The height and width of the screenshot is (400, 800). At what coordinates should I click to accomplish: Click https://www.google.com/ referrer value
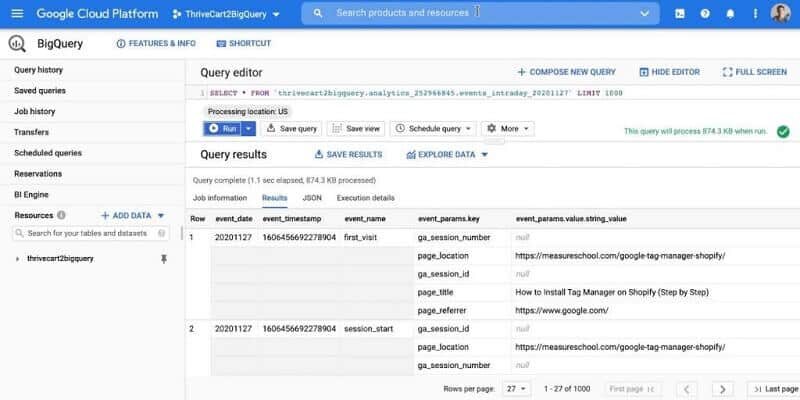561,310
